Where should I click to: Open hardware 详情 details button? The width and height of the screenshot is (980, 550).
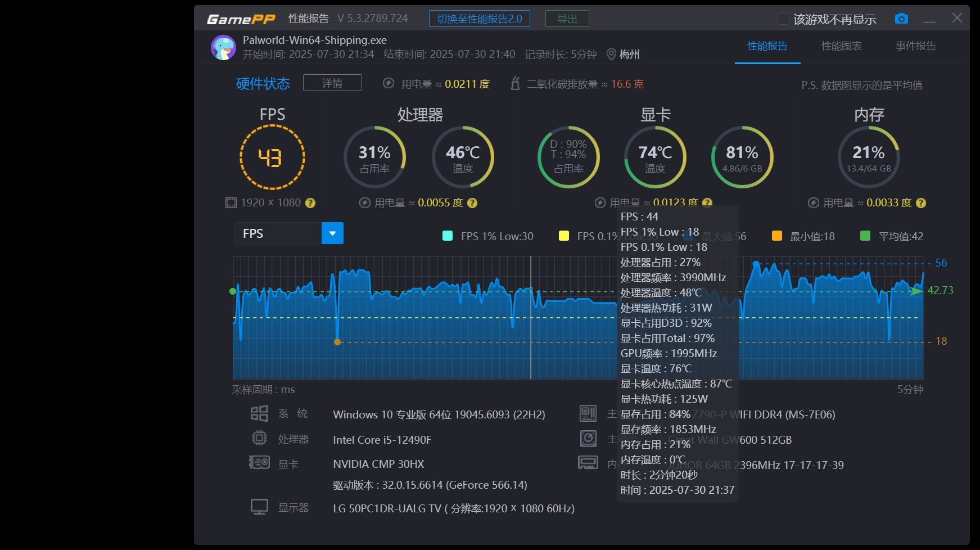(x=332, y=83)
